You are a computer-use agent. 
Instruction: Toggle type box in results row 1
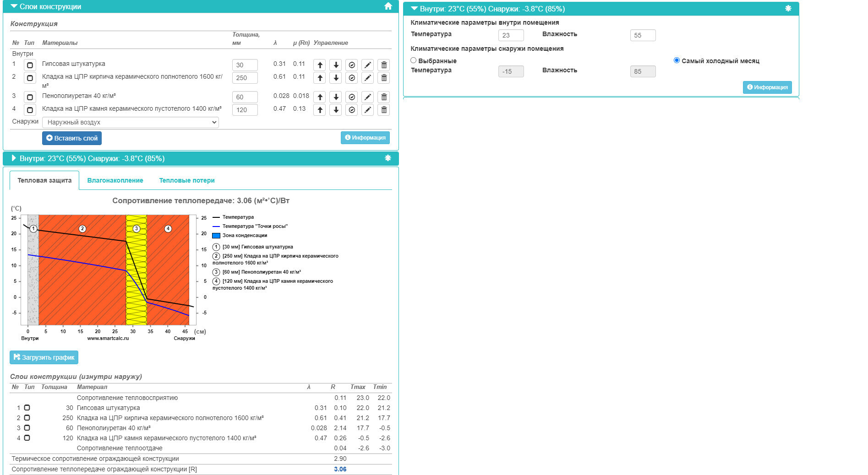pos(27,408)
